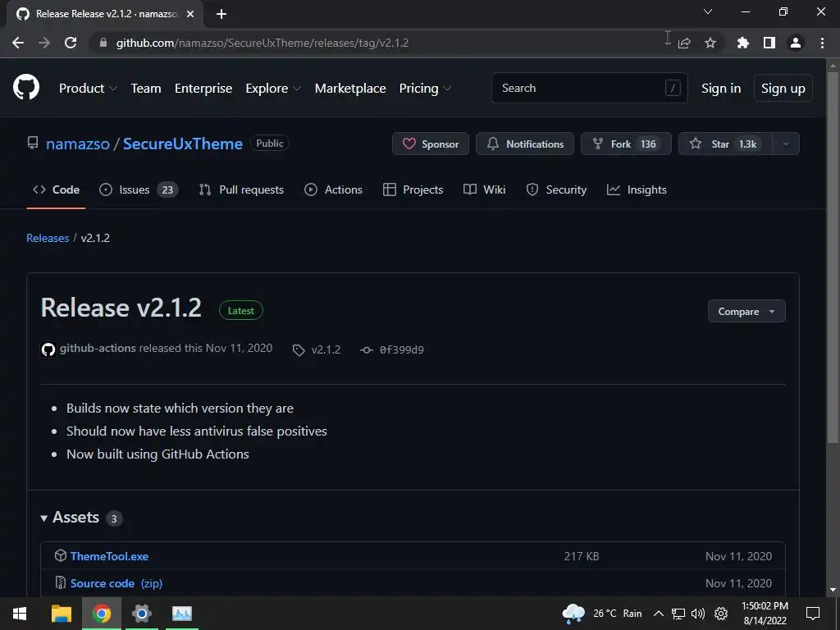Image resolution: width=840 pixels, height=630 pixels.
Task: Switch to the Security tab
Action: tap(556, 189)
